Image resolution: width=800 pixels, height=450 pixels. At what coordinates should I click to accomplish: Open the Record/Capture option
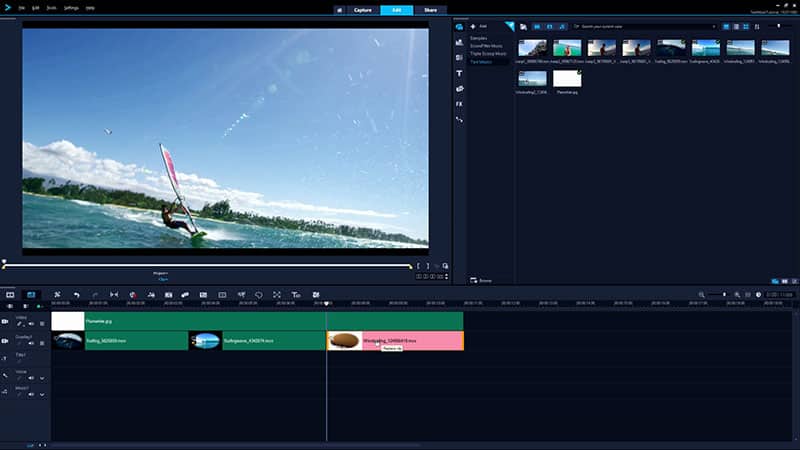(133, 295)
